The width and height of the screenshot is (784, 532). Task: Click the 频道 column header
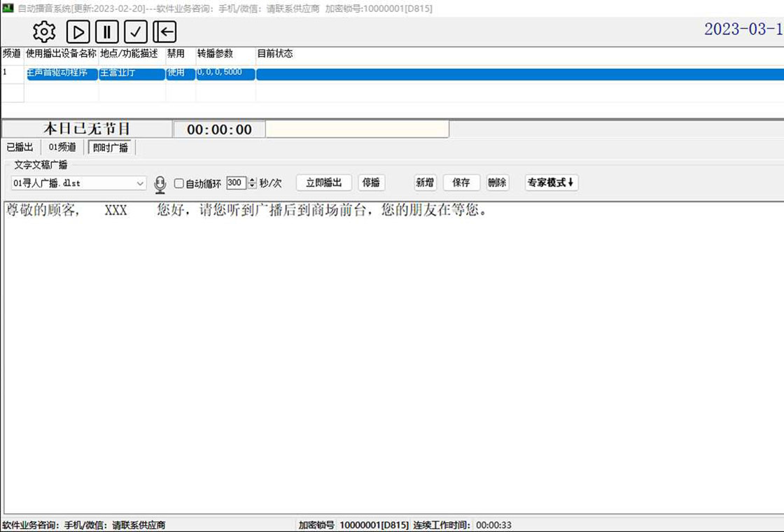tap(12, 53)
